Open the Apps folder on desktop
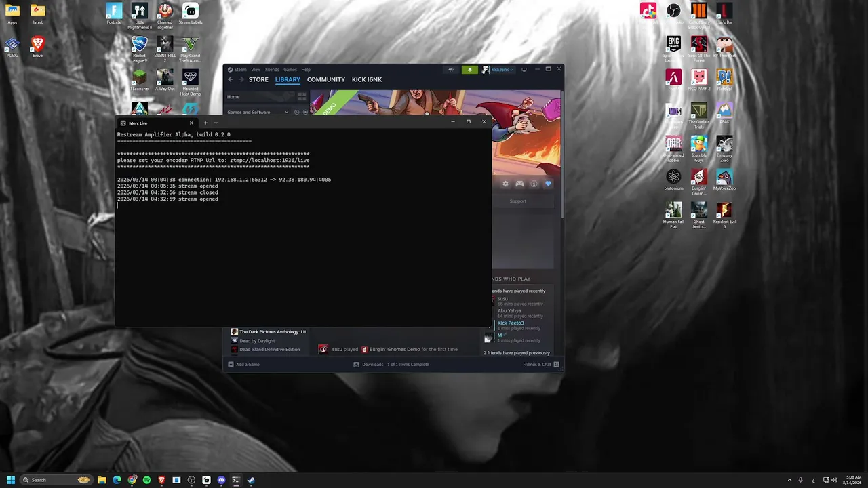The image size is (868, 488). click(12, 14)
